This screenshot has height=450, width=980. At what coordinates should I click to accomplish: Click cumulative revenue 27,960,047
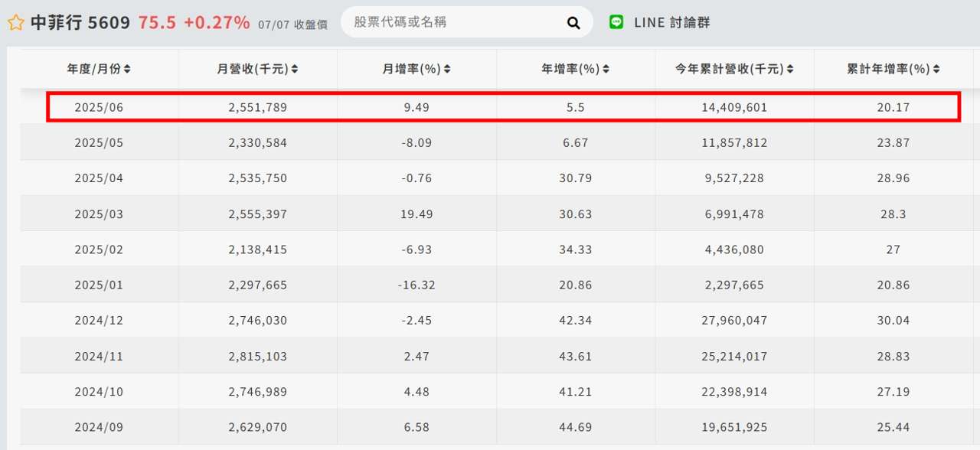pos(734,321)
